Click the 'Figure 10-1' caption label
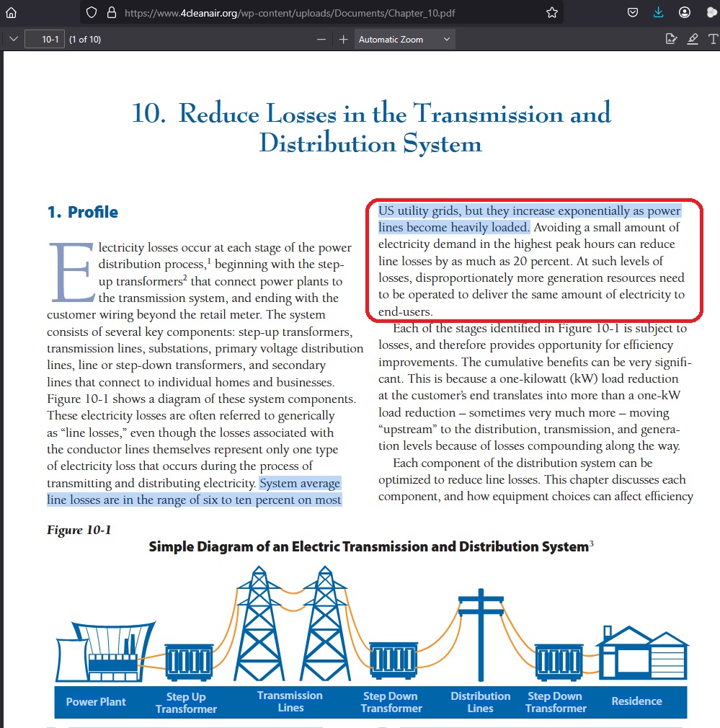The width and height of the screenshot is (720, 728). point(79,531)
